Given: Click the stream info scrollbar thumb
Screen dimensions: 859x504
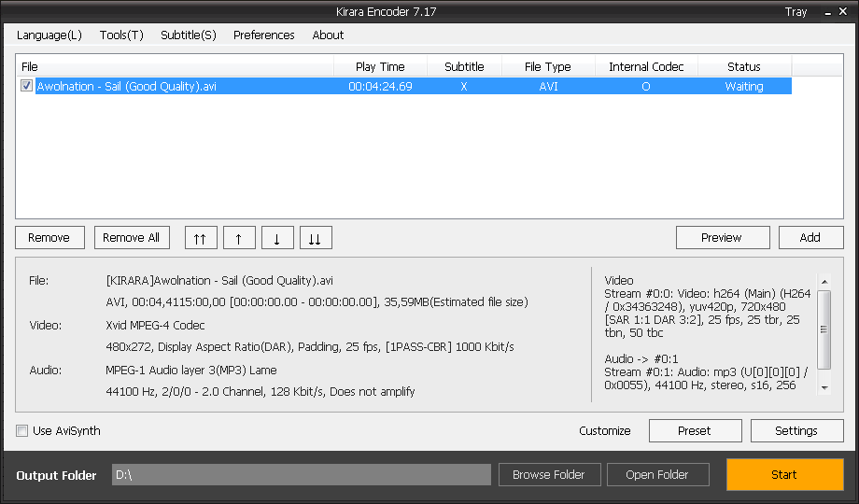Looking at the screenshot, I should click(824, 329).
